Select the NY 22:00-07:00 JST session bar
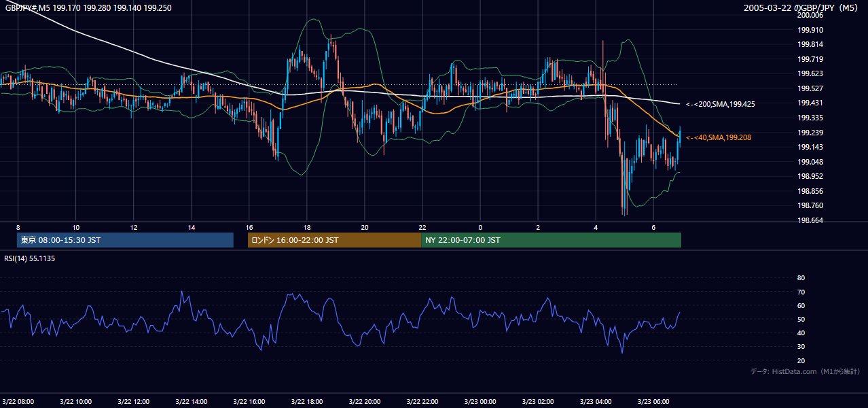868x408 pixels. coord(551,240)
